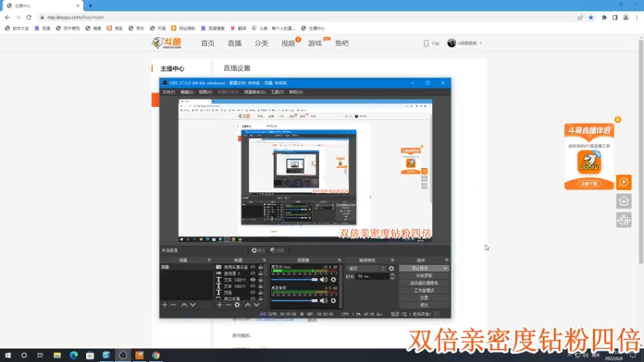The height and width of the screenshot is (362, 644).
Task: Open source properties button above panels
Action: (258, 250)
